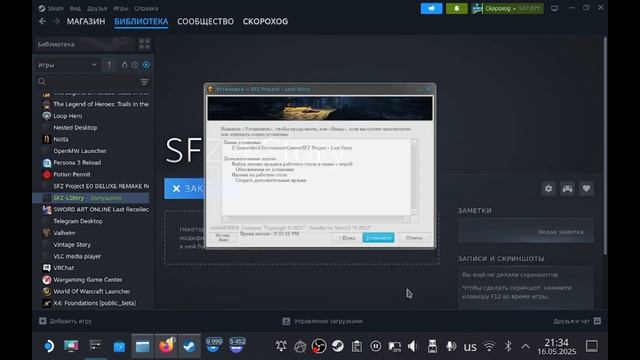Image resolution: width=640 pixels, height=360 pixels.
Task: Click Back button in the installer dialog
Action: (347, 238)
